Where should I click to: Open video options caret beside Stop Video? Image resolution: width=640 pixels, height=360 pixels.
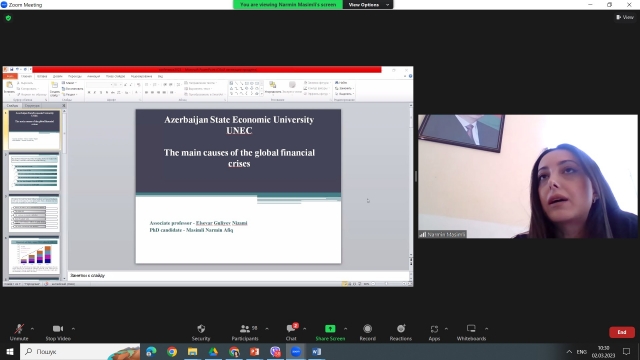73,329
